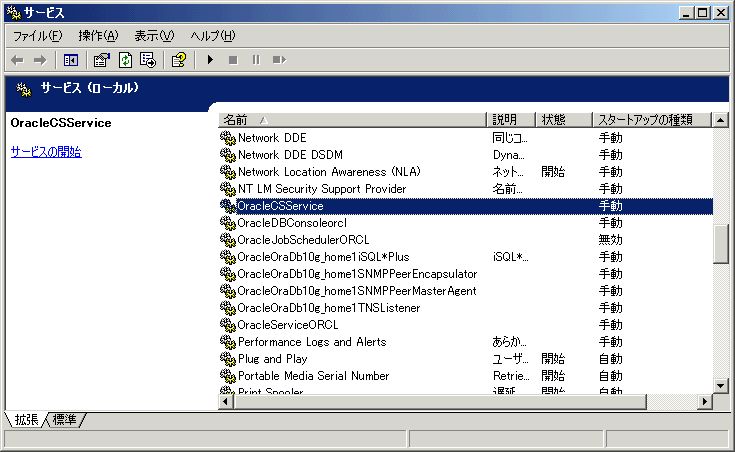Click the Help toolbar icon
This screenshot has width=735, height=452.
coord(178,60)
